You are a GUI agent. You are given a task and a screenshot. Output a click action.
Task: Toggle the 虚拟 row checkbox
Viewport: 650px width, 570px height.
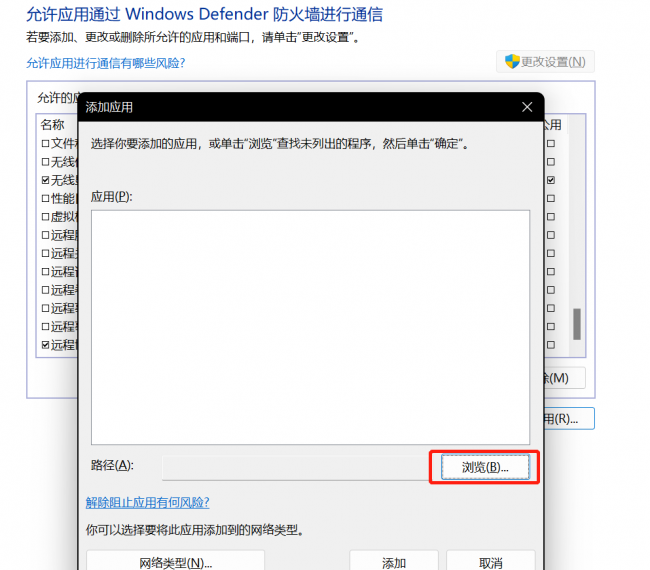[46, 216]
